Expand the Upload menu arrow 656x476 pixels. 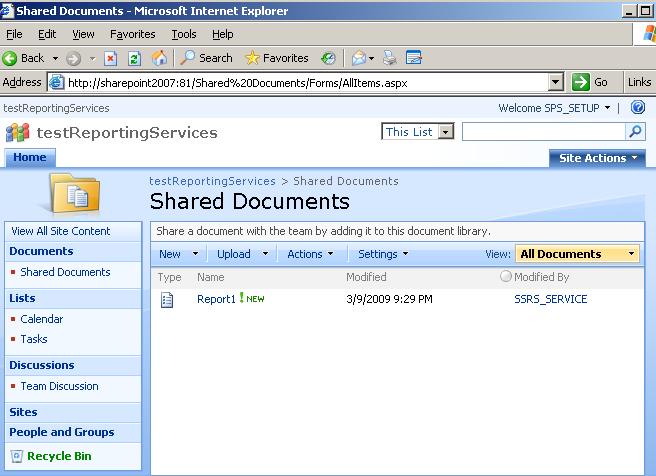click(265, 253)
